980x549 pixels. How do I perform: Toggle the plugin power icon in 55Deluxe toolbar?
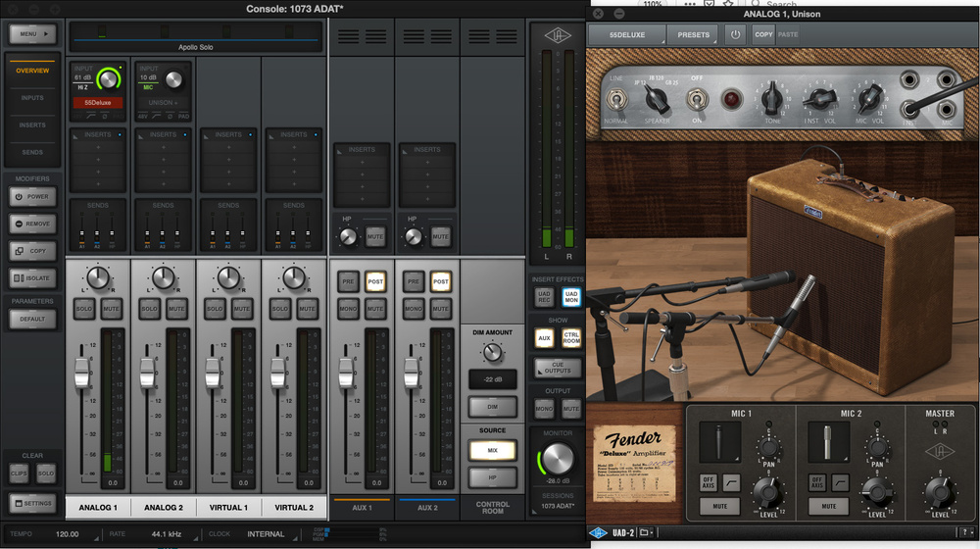point(735,34)
